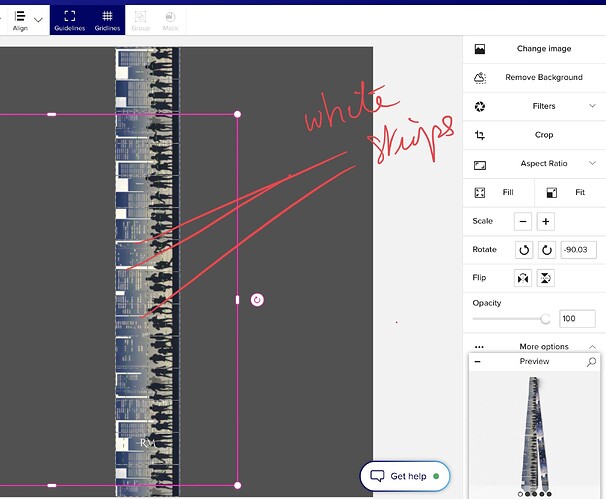Click the Change image icon

(480, 49)
